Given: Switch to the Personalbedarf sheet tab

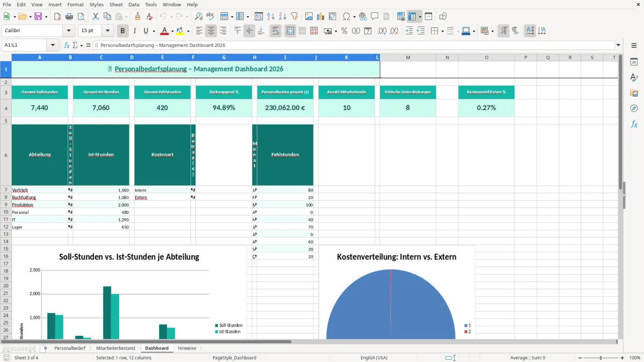Looking at the screenshot, I should coord(70,348).
